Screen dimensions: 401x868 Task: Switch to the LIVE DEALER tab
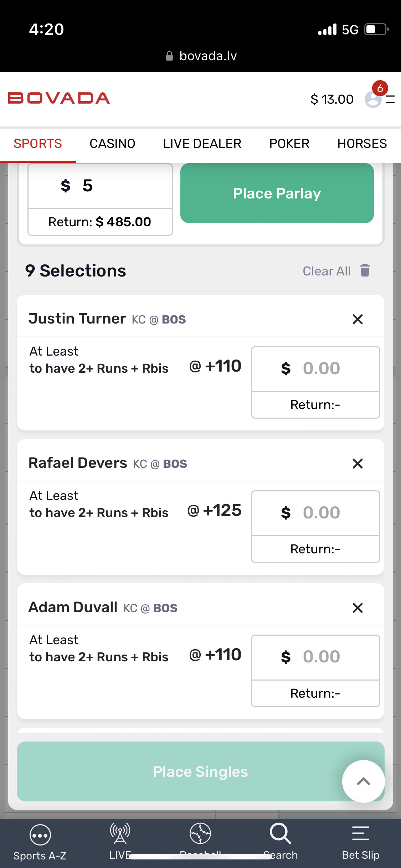coord(202,144)
